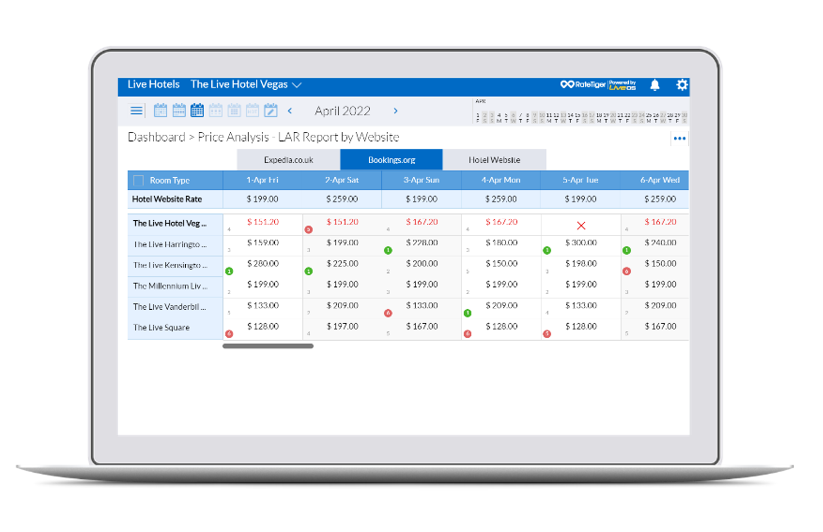Click the green badge beside Harrington $300.00
The height and width of the screenshot is (532, 823).
[x=547, y=250]
